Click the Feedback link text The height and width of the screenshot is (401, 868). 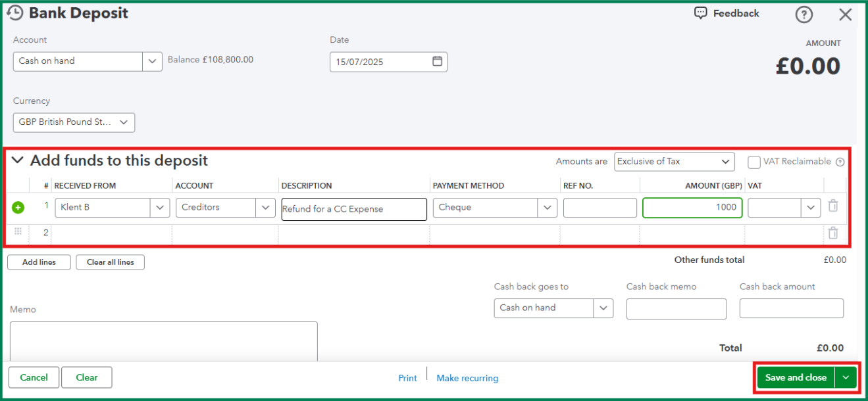(736, 13)
